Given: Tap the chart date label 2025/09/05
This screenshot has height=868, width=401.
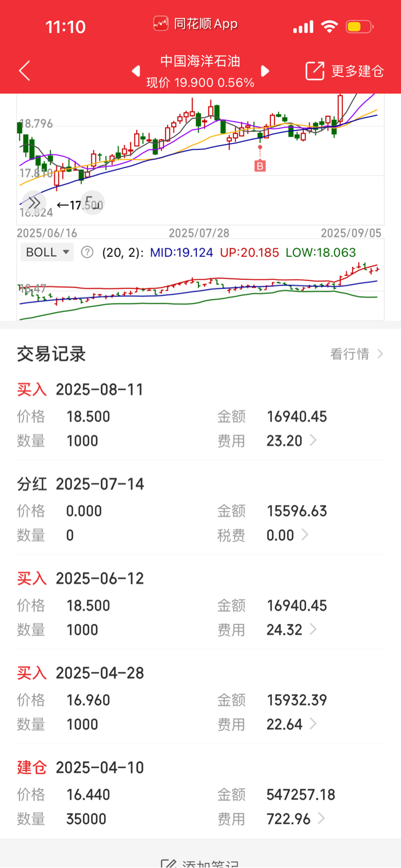Looking at the screenshot, I should point(351,233).
